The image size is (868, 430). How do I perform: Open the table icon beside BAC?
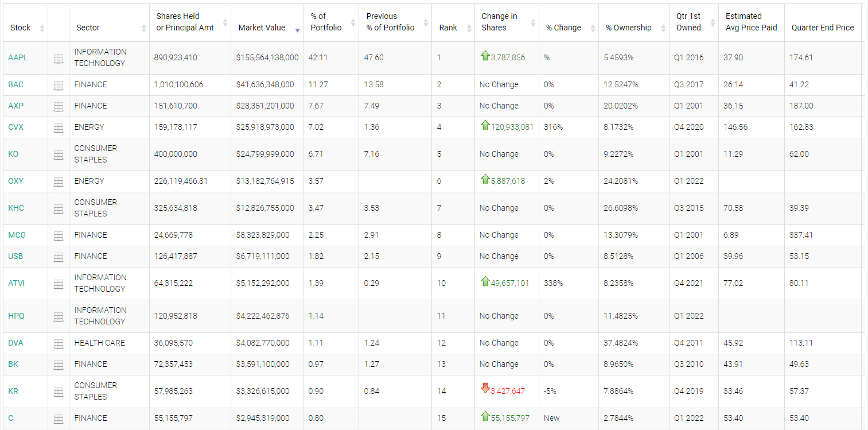(x=58, y=86)
